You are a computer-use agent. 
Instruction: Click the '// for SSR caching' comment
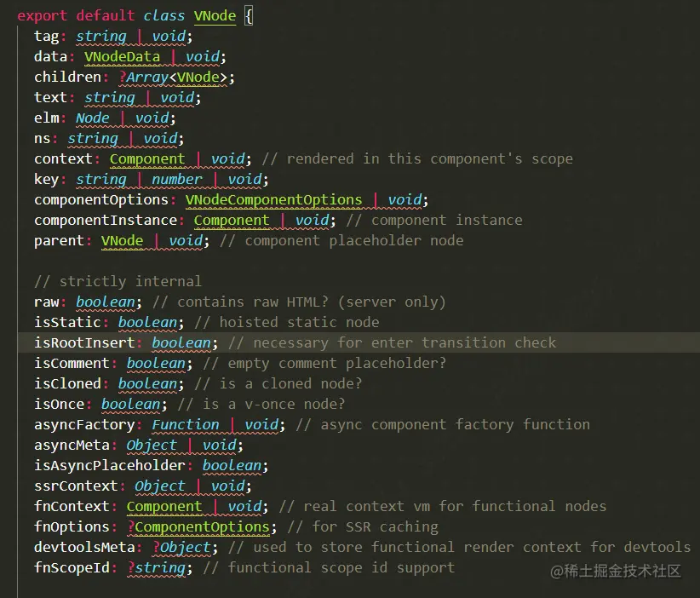click(363, 527)
